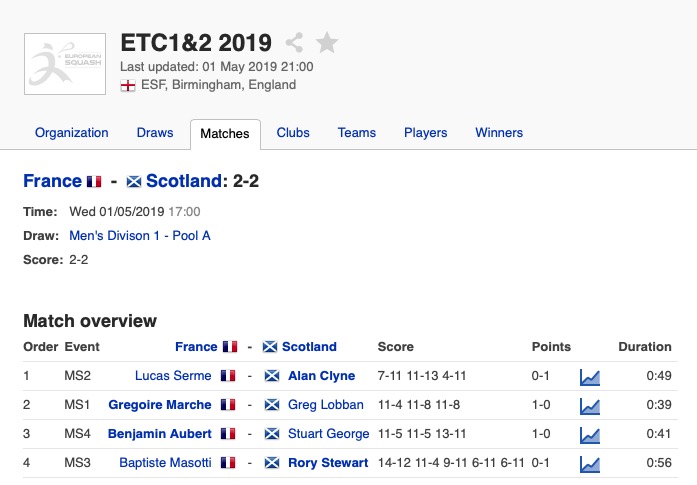Open the Clubs tab
The image size is (697, 485).
click(293, 133)
